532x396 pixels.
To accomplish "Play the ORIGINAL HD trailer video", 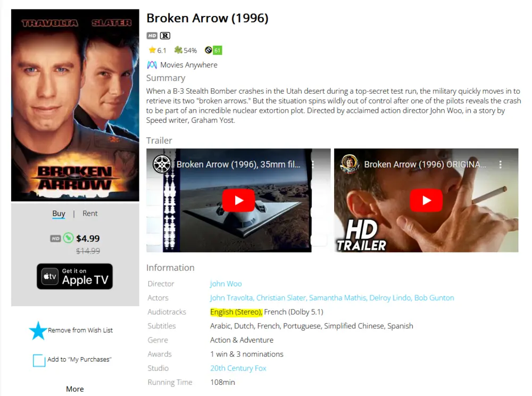I will [x=426, y=200].
